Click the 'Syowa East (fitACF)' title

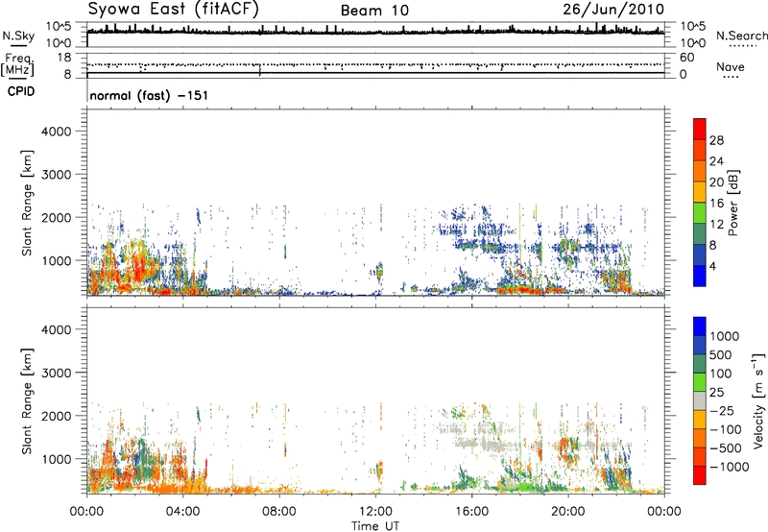tap(173, 9)
